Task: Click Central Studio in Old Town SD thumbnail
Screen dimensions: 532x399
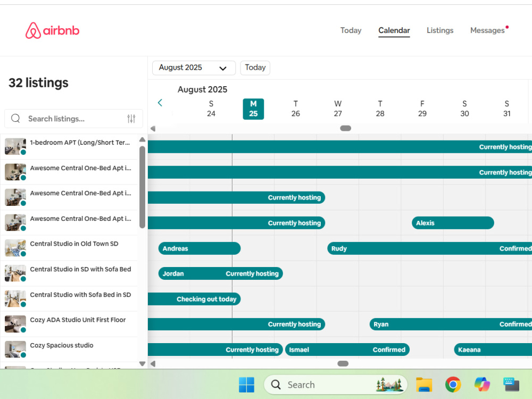Action: [15, 248]
